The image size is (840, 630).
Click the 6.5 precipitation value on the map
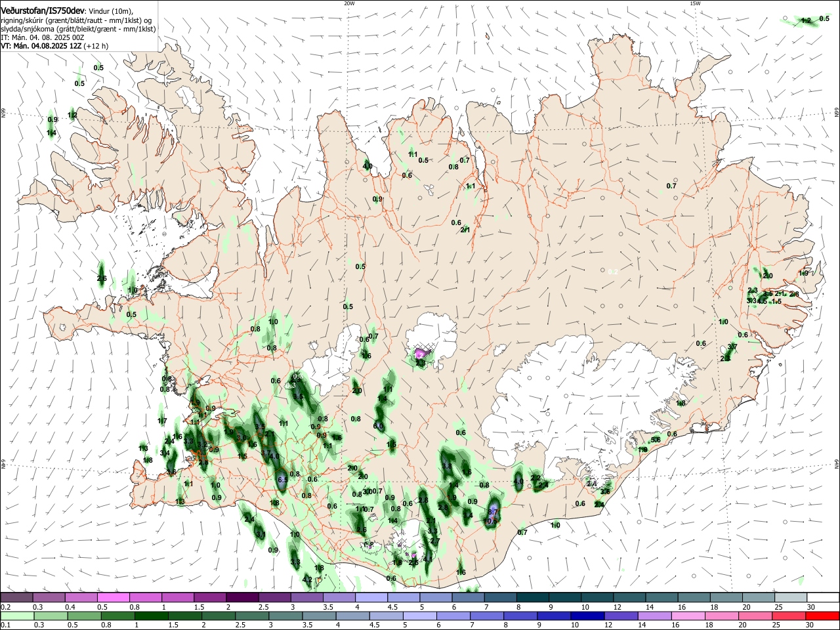click(x=283, y=480)
